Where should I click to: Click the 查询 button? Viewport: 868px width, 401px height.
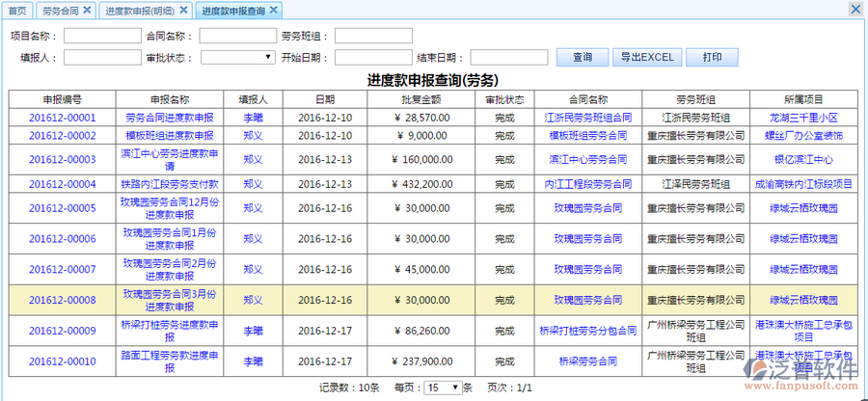[x=583, y=57]
